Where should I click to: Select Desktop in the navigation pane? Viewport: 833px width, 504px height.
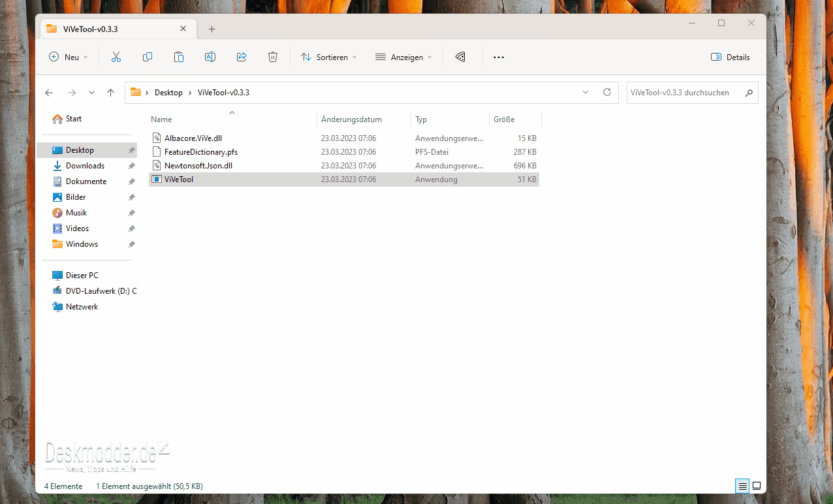pos(87,150)
